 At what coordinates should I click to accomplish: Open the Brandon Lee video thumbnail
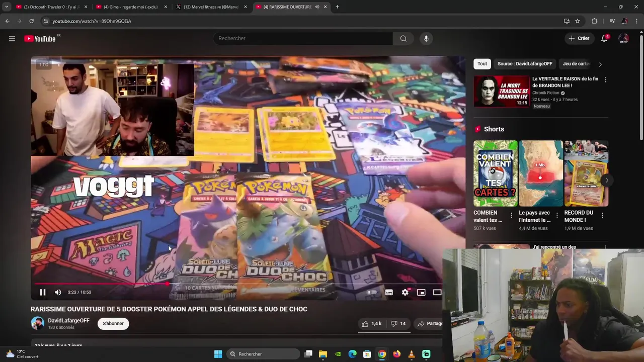(502, 91)
